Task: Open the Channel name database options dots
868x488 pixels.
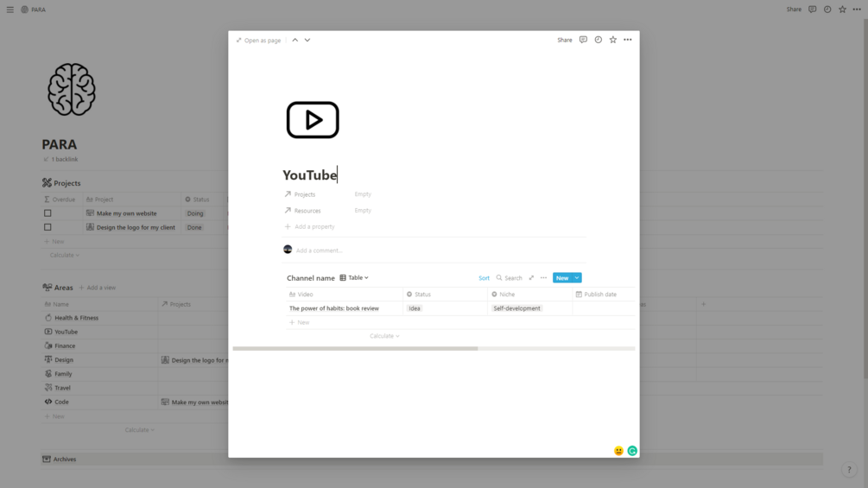Action: click(x=543, y=278)
